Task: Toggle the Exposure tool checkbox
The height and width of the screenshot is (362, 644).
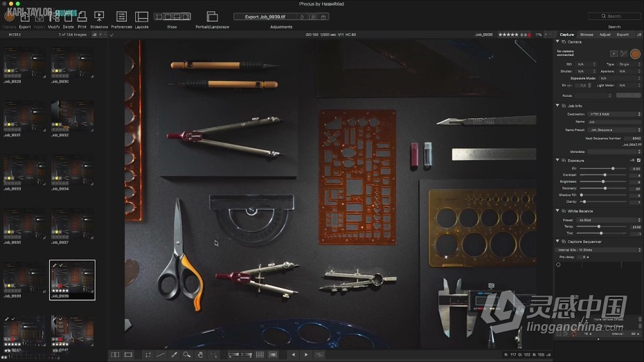Action: click(638, 160)
